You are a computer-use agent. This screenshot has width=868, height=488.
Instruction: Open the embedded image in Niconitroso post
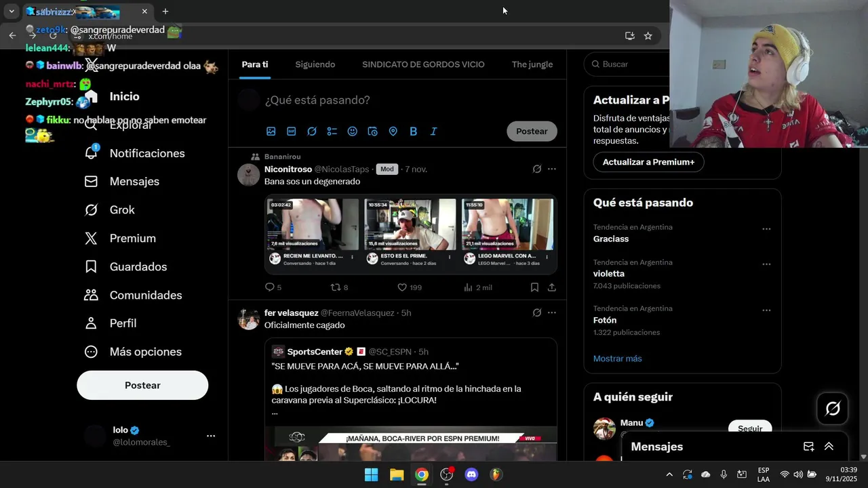tap(411, 235)
